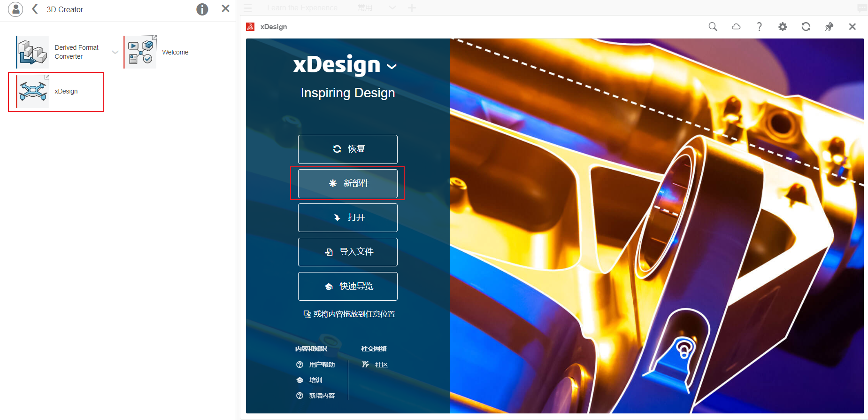Close the xDesign widget
Viewport: 868px width, 420px height.
point(853,27)
